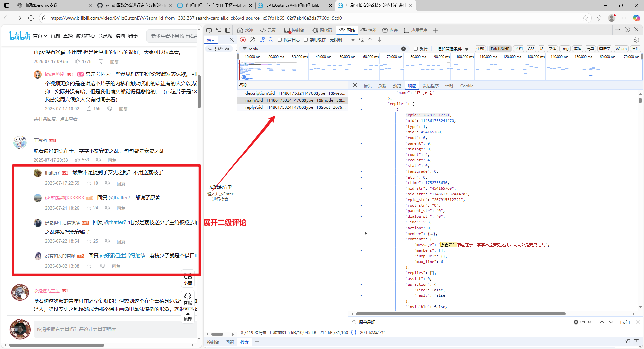Add a new DevTools tab with plus icon
Viewport: 644px width, 349px height.
click(x=435, y=30)
